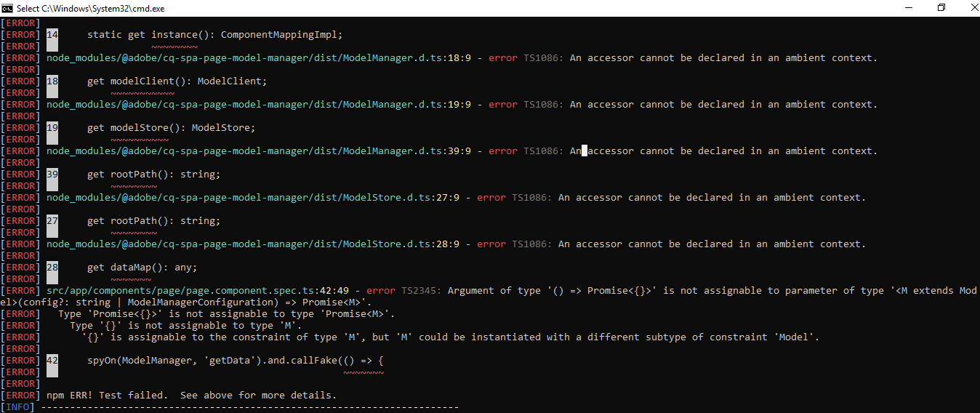
Task: Click 'TS1086:' on the ModelManager.d.ts:18:9 line
Action: [544, 58]
